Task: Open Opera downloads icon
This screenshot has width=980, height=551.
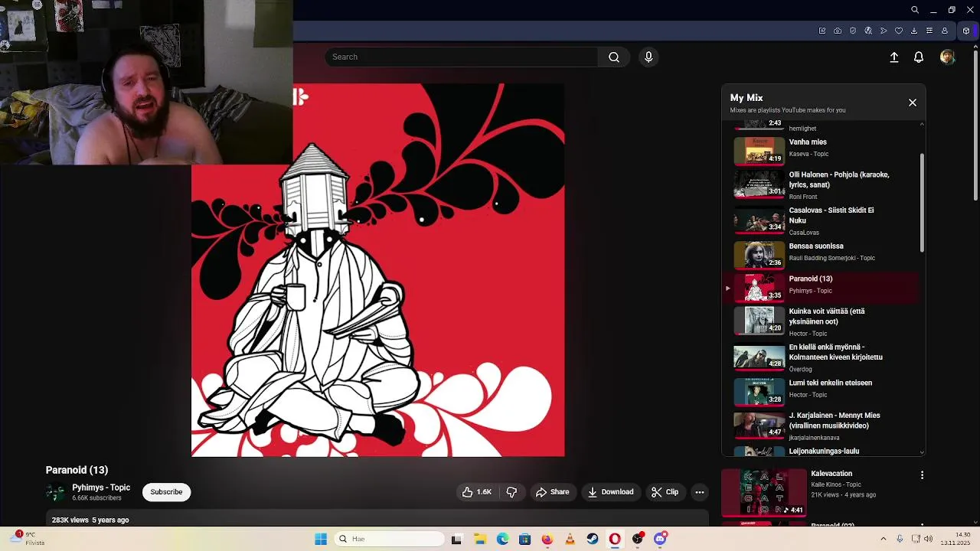Action: click(x=914, y=31)
